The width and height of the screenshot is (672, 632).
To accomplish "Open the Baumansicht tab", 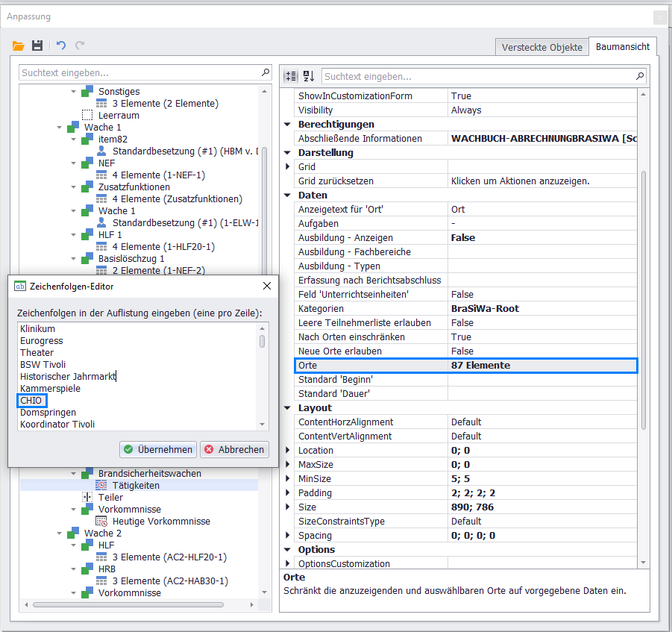I will (x=622, y=46).
